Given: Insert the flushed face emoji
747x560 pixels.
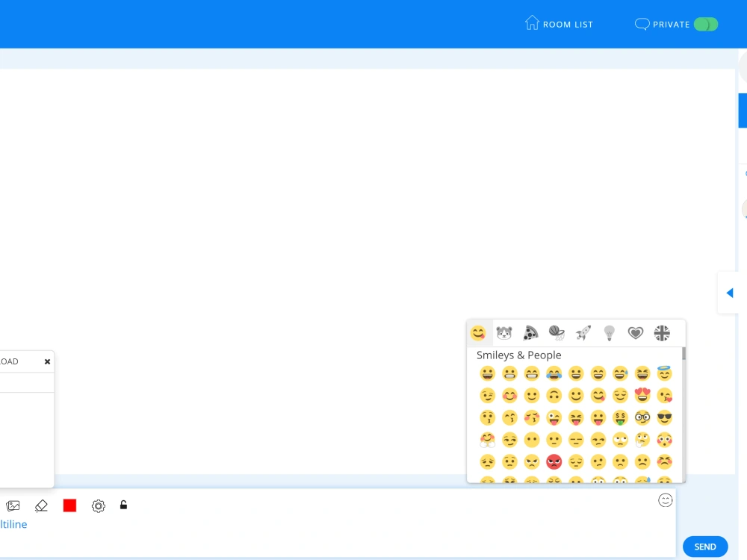Looking at the screenshot, I should pyautogui.click(x=664, y=440).
